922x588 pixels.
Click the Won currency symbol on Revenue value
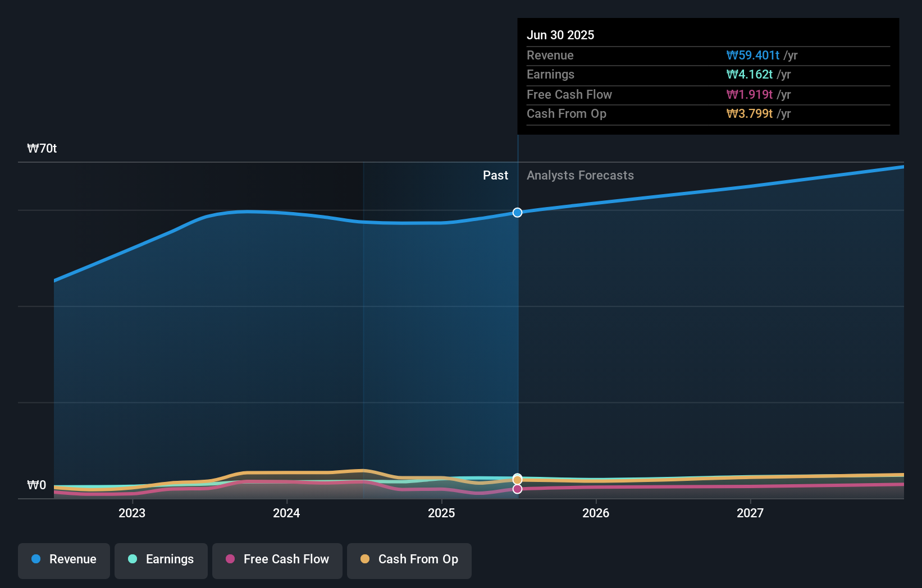coord(732,55)
